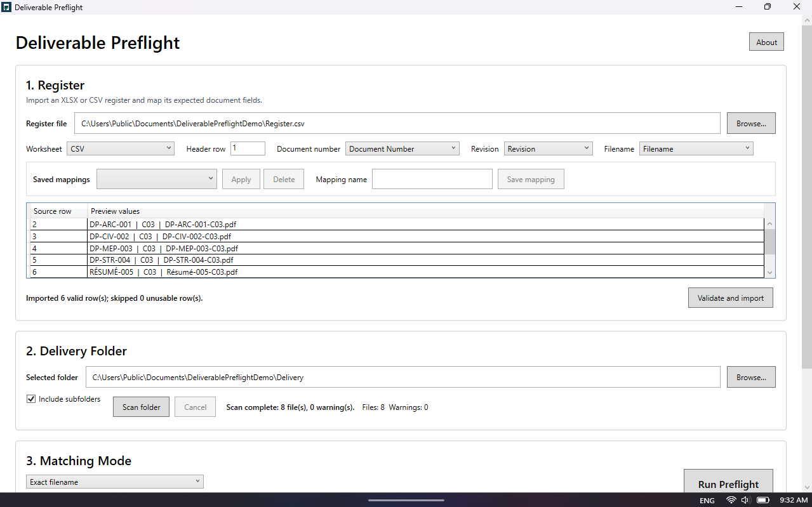Click the Selected folder path field
This screenshot has width=812, height=507.
(x=403, y=377)
